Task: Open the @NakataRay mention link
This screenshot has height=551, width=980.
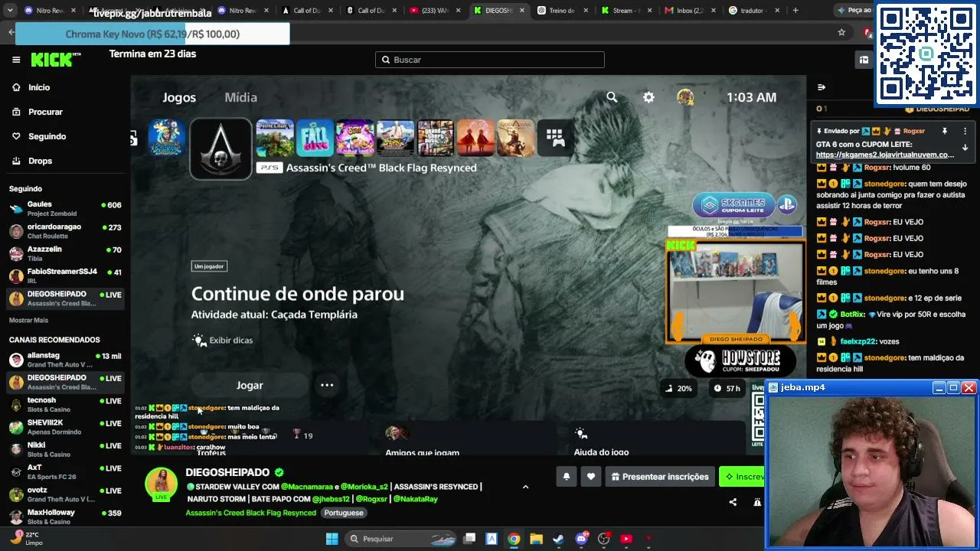Action: [x=415, y=499]
